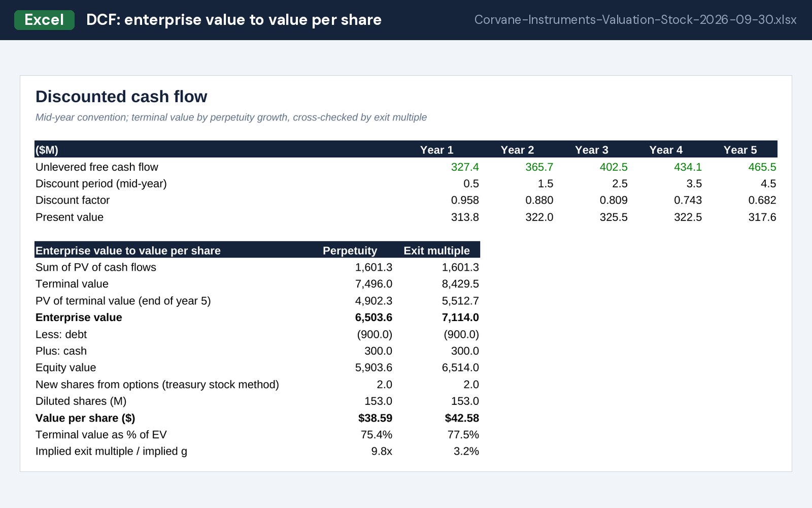Select Year 1 unlevered free cash flow 327.4

465,167
